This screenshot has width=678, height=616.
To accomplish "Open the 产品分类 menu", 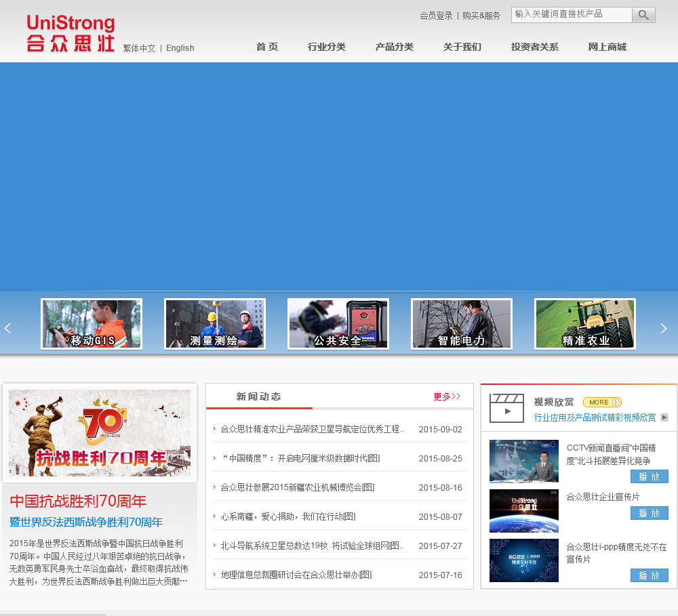I will click(x=394, y=47).
